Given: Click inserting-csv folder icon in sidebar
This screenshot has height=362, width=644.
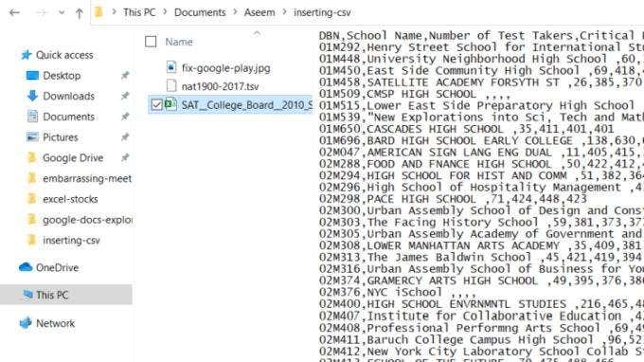Looking at the screenshot, I should point(31,240).
